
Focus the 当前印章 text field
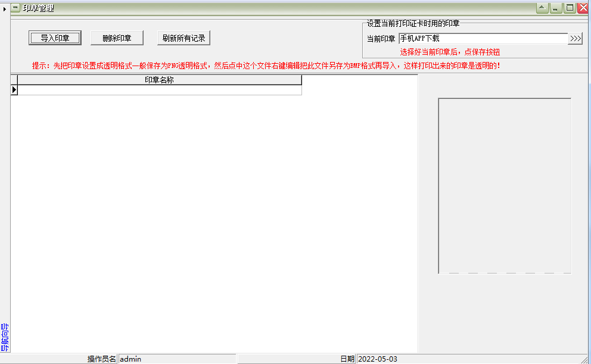[x=483, y=39]
